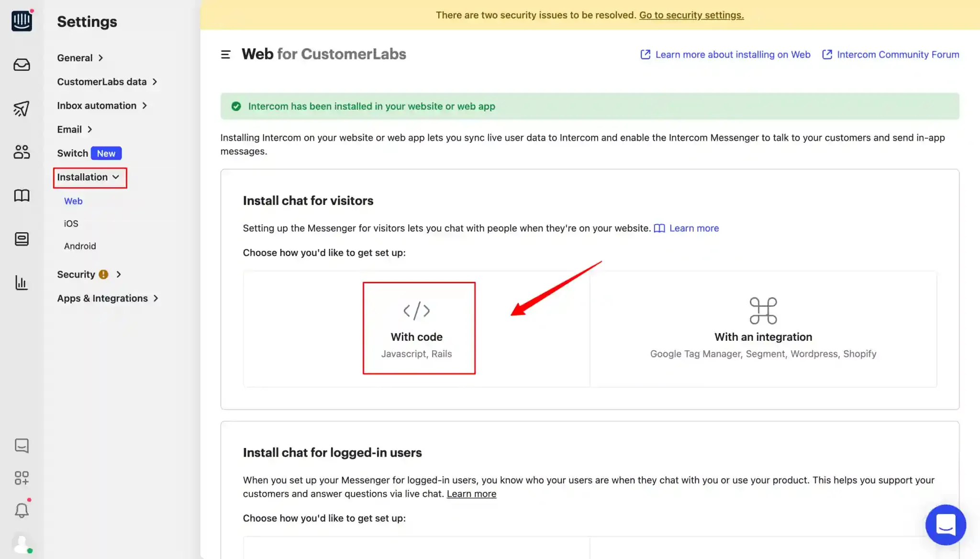Open the Intercom Messenger chat bubble launcher
The height and width of the screenshot is (559, 980).
[x=946, y=525]
